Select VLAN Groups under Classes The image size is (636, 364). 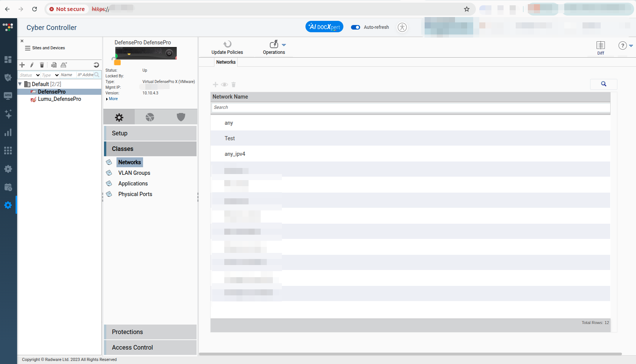[x=134, y=173]
